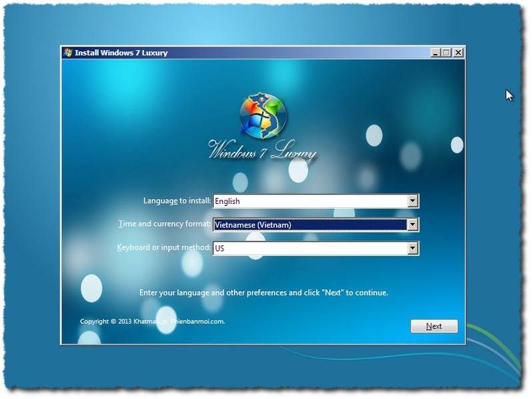This screenshot has height=399, width=532.
Task: Click the Copyright 2013 Khatmau_sr text
Action: click(x=153, y=321)
